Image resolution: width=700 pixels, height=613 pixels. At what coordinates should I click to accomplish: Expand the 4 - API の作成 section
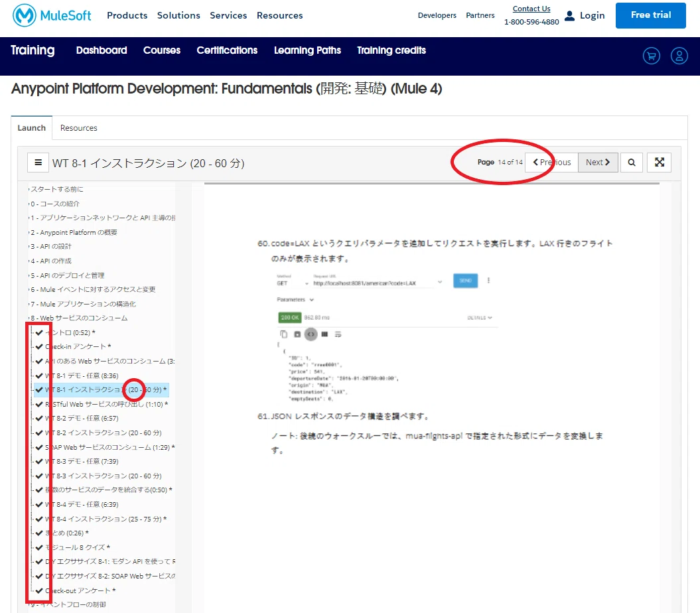pos(50,261)
